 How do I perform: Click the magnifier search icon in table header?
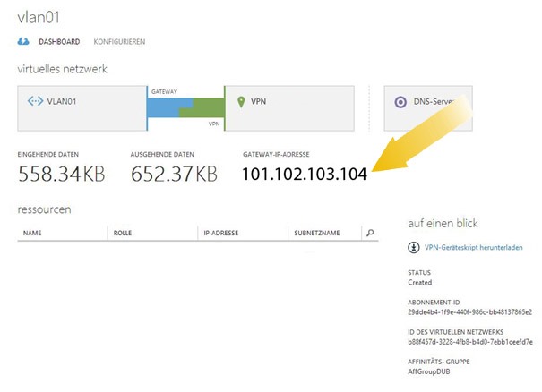click(x=370, y=233)
